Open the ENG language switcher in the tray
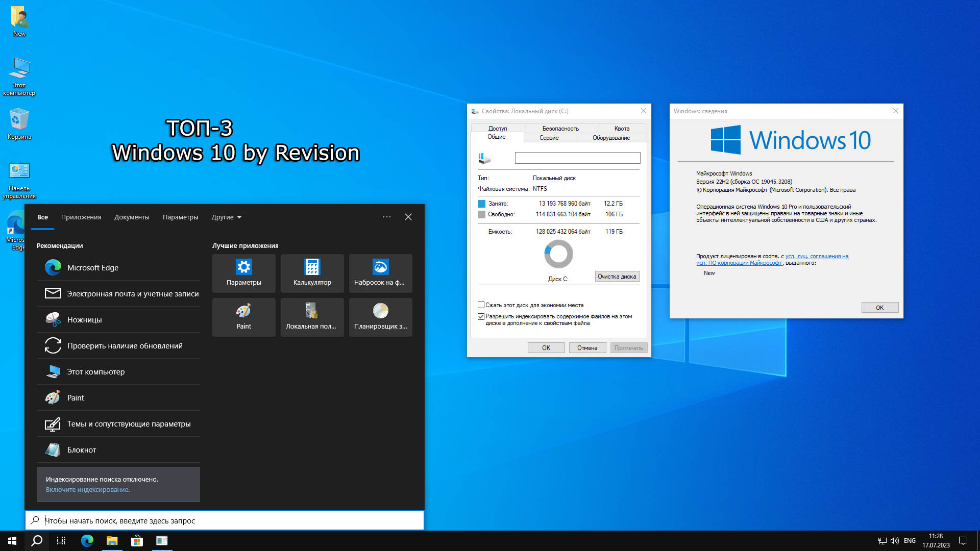Screen dimensions: 980x551 910,541
